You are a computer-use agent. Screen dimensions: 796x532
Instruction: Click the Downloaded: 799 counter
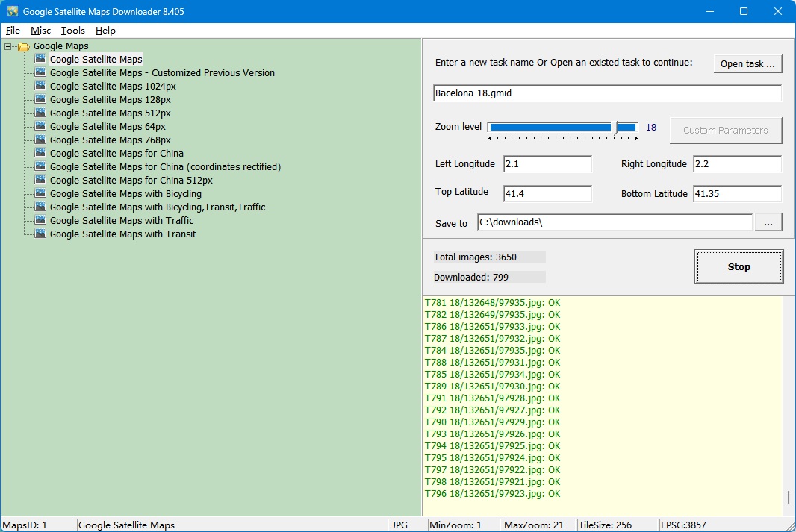click(489, 277)
